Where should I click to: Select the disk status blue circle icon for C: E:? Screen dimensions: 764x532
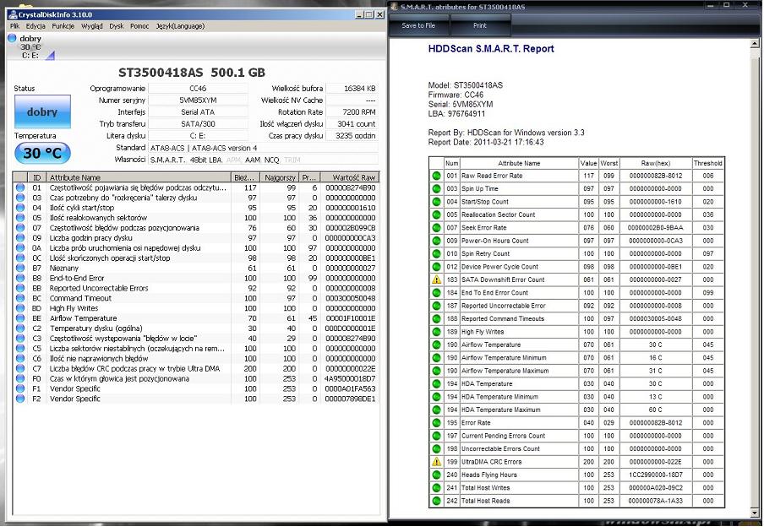pos(12,38)
